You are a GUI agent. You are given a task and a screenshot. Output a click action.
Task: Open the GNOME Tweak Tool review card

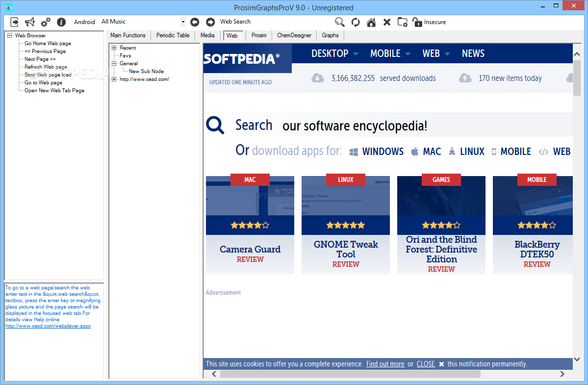(x=346, y=225)
